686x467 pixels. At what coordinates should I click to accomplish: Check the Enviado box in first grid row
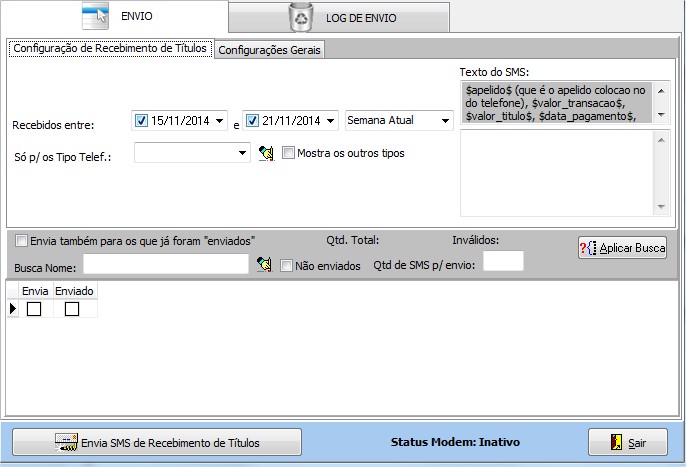point(72,309)
